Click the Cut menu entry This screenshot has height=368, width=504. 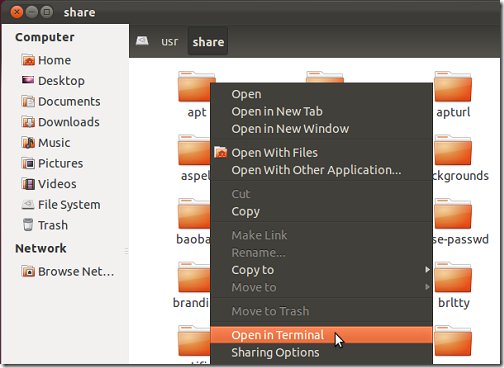pyautogui.click(x=321, y=194)
